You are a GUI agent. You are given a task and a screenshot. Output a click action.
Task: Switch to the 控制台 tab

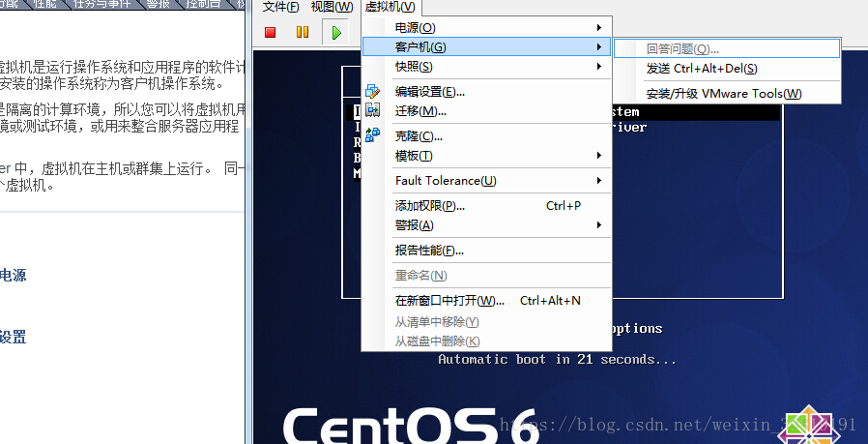pos(202,5)
